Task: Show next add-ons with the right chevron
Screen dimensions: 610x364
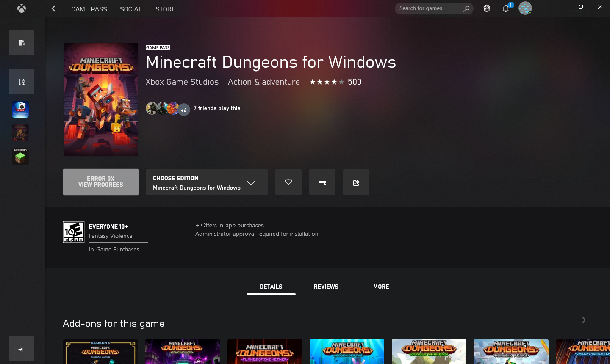Action: 584,320
